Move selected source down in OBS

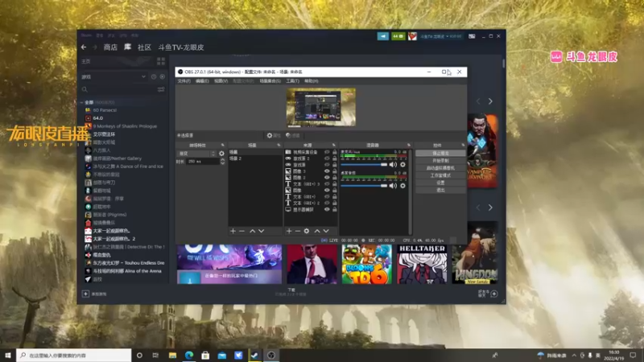pos(326,231)
